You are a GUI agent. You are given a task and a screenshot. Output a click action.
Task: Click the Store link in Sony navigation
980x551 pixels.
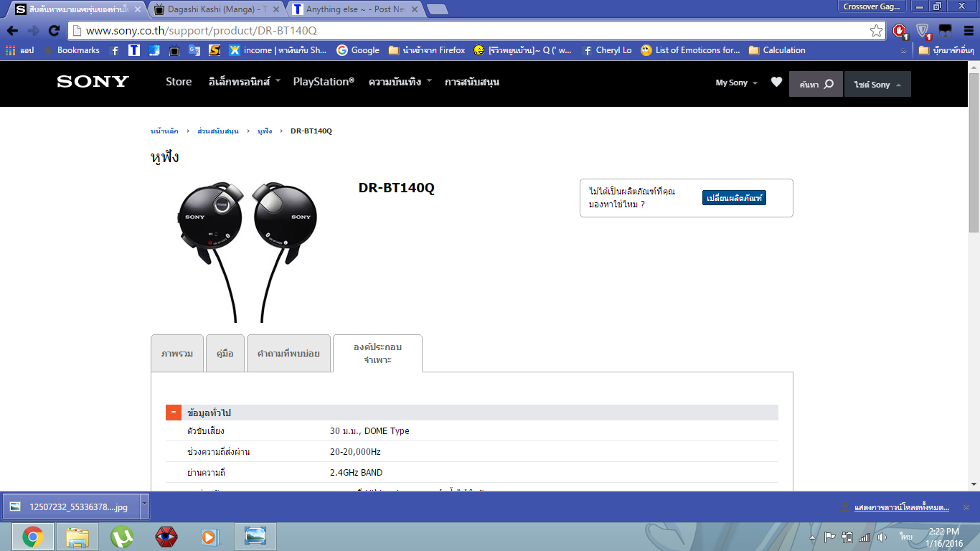tap(179, 82)
